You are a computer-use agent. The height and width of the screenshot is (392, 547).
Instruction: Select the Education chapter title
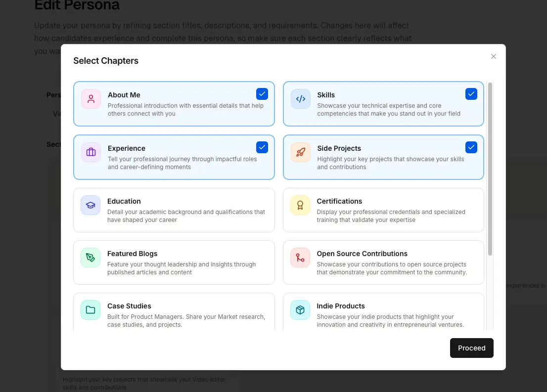point(124,201)
